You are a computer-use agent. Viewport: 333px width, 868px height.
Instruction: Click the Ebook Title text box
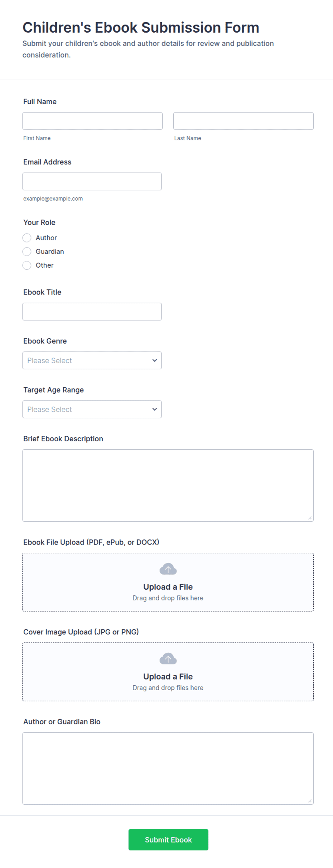pos(92,312)
